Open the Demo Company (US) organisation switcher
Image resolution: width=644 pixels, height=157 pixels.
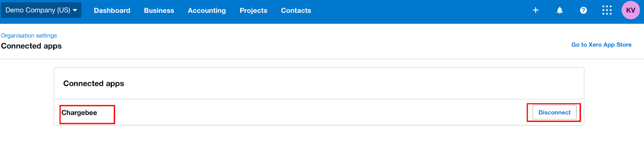pos(41,10)
